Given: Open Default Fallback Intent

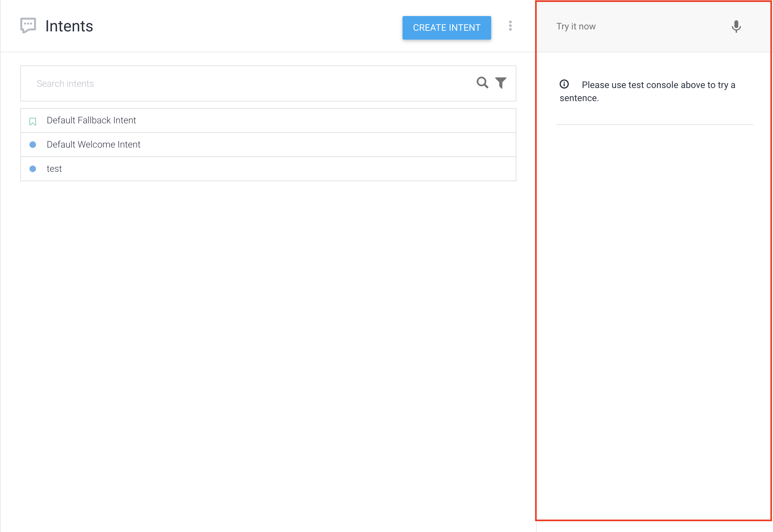Looking at the screenshot, I should coord(91,120).
